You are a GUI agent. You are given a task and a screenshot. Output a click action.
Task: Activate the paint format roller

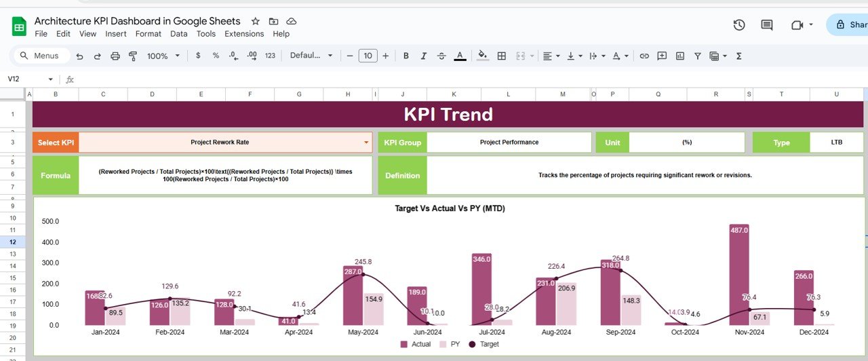133,56
